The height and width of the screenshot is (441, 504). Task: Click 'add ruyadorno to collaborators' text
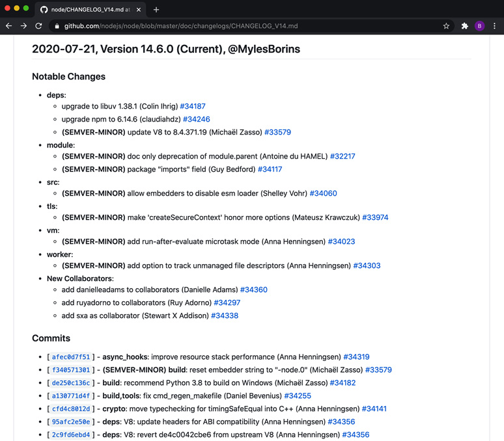[x=113, y=302]
